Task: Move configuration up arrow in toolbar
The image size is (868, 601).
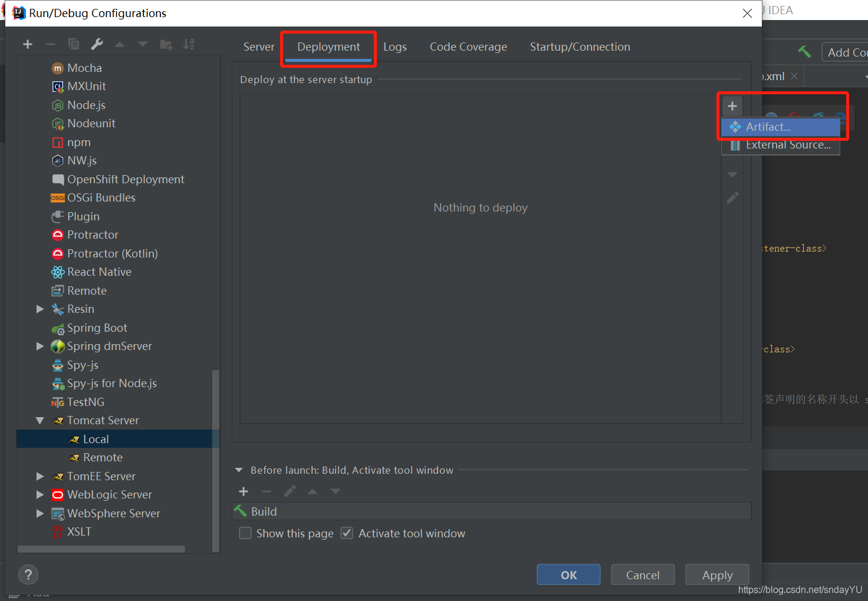Action: (x=120, y=44)
